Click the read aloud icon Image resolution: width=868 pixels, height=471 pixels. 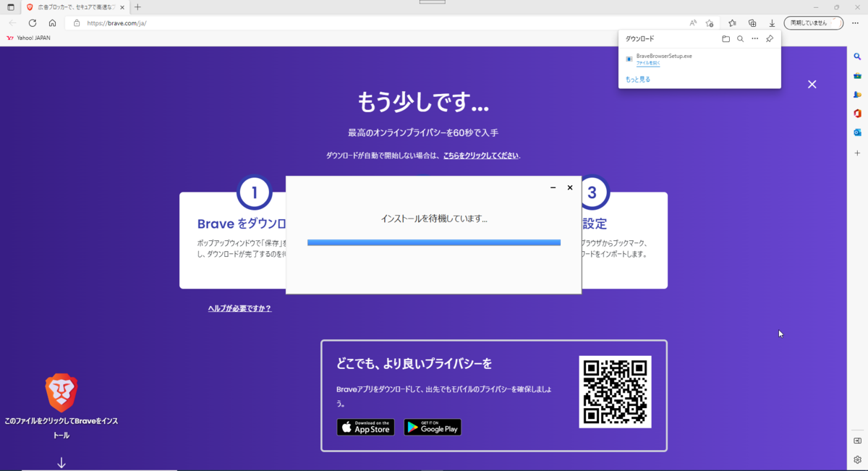pyautogui.click(x=693, y=23)
